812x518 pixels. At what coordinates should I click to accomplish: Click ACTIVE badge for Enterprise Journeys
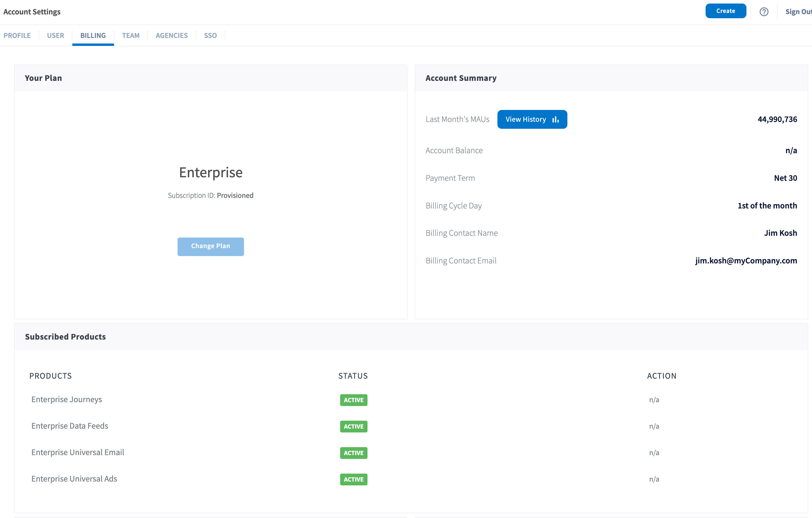coord(353,400)
